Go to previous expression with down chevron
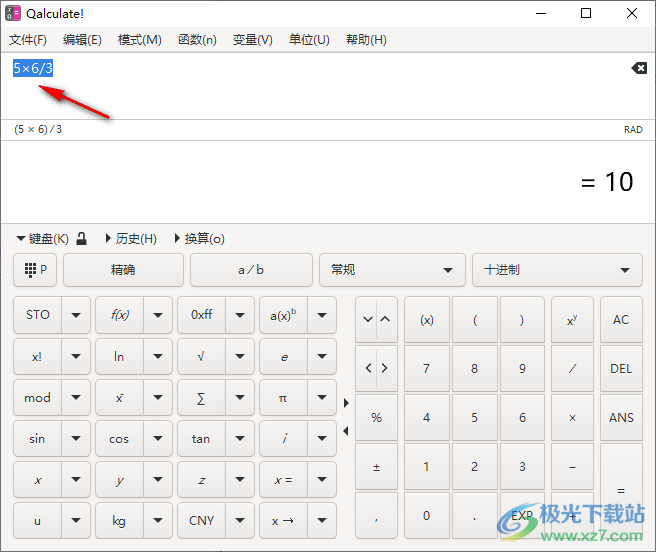The height and width of the screenshot is (552, 656). [368, 319]
